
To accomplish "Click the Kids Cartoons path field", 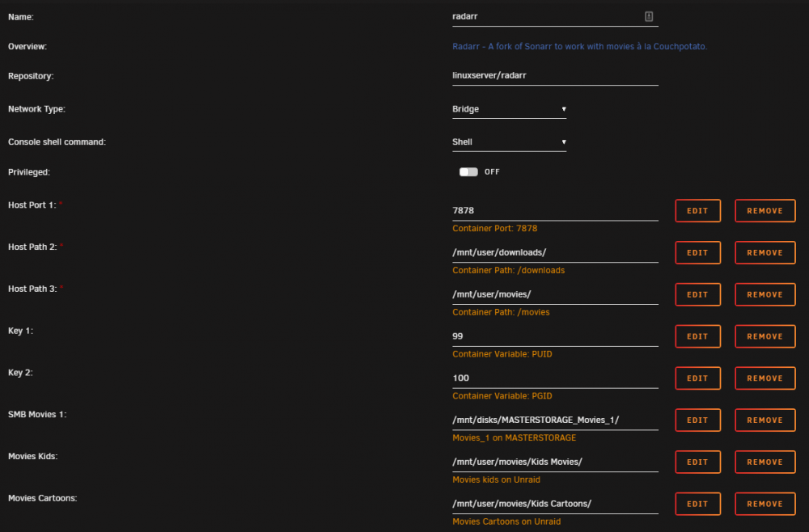I will (x=555, y=504).
